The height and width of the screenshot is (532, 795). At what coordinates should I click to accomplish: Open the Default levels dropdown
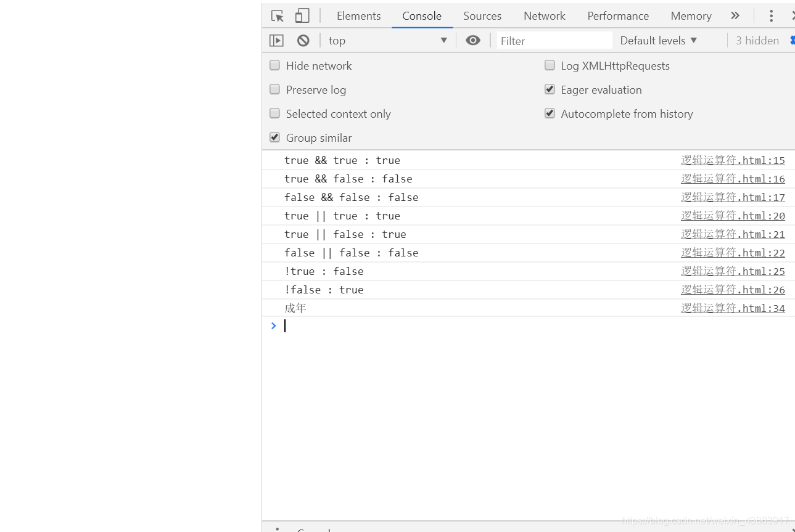coord(659,41)
